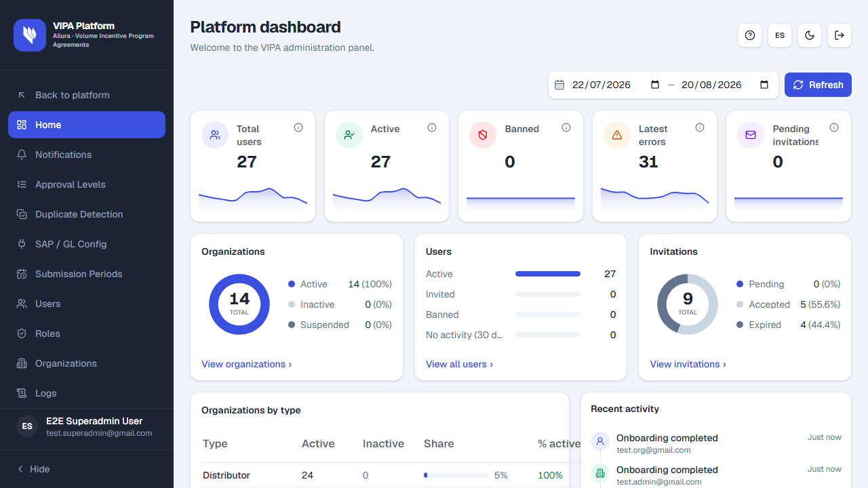
Task: Follow the View organizations link
Action: 246,364
